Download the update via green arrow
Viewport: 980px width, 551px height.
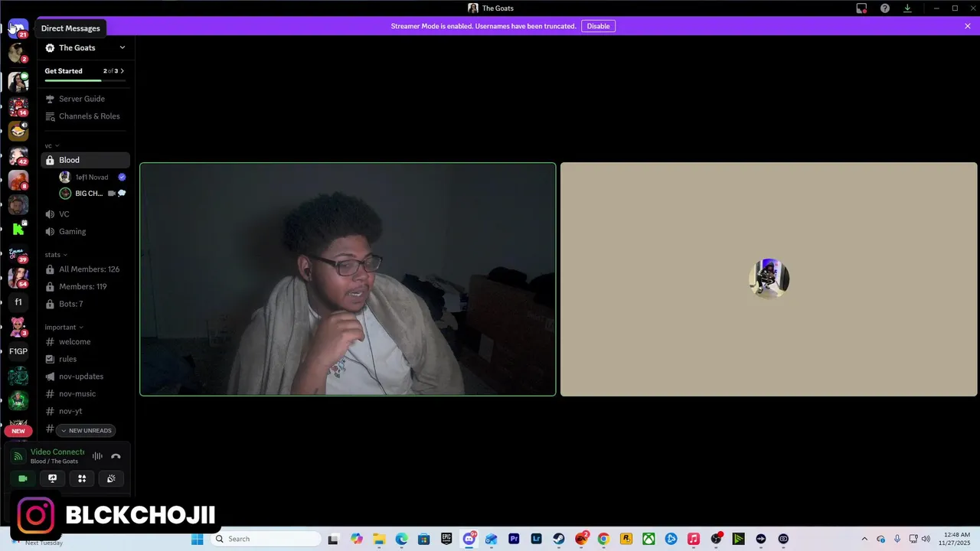(x=907, y=8)
